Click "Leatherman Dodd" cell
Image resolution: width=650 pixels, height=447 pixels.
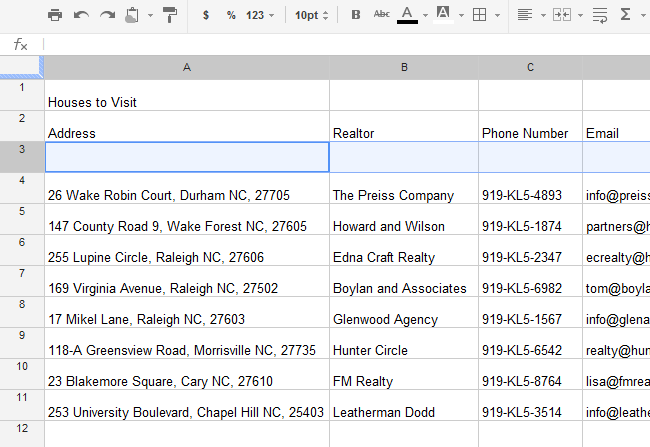tap(404, 405)
